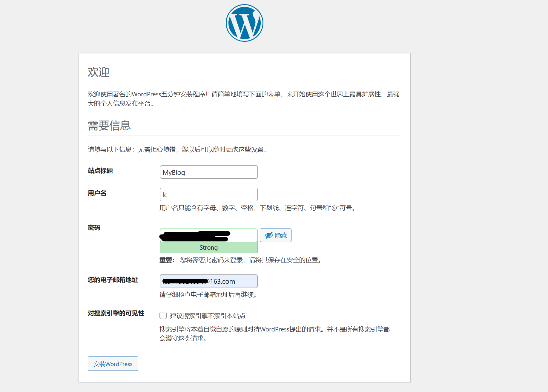The width and height of the screenshot is (548, 392).
Task: Click the 您的电子邮箱地址 label
Action: pos(113,280)
